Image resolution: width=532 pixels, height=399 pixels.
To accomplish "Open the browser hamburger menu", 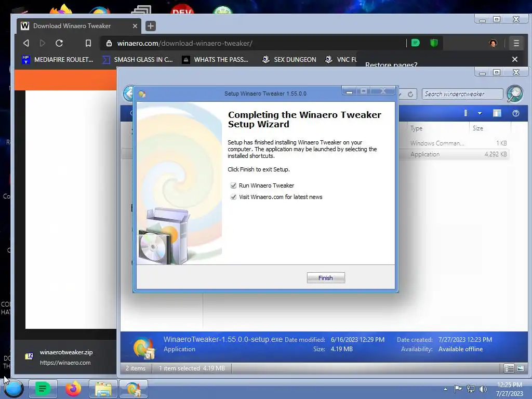I will [516, 43].
